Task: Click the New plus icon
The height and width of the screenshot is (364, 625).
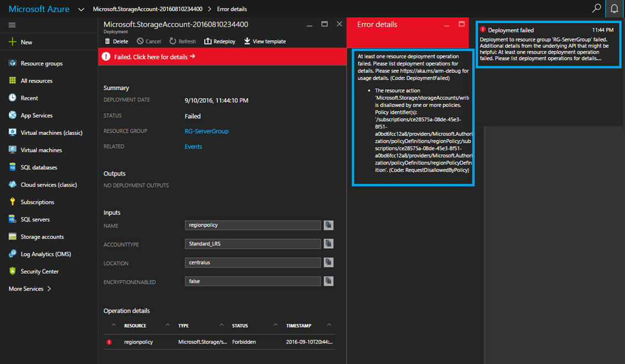Action: tap(12, 42)
